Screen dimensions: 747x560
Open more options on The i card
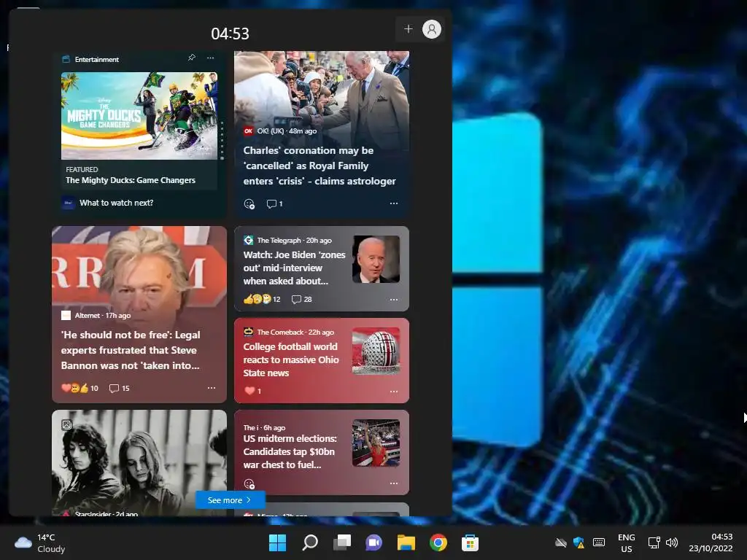394,483
